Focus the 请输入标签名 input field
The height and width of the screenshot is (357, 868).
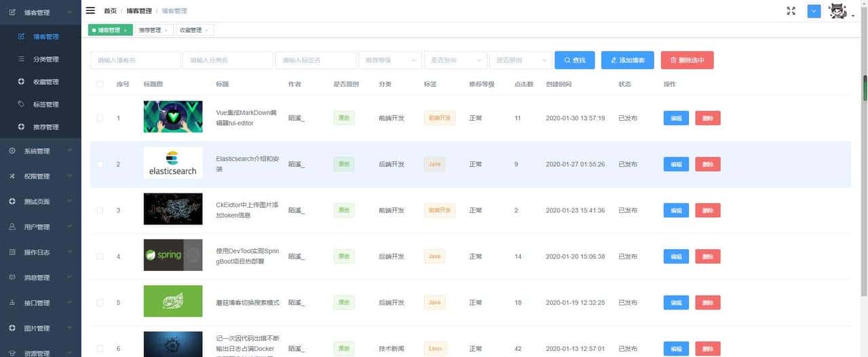click(x=316, y=60)
